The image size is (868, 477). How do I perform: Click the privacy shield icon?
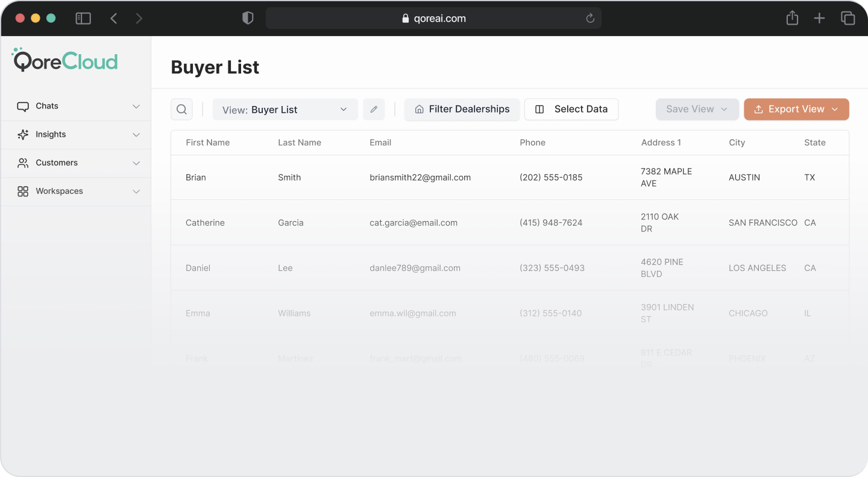[248, 19]
